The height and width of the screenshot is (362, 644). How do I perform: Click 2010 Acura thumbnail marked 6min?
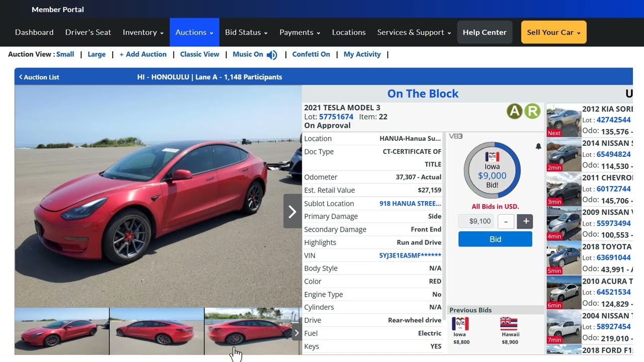click(x=564, y=293)
